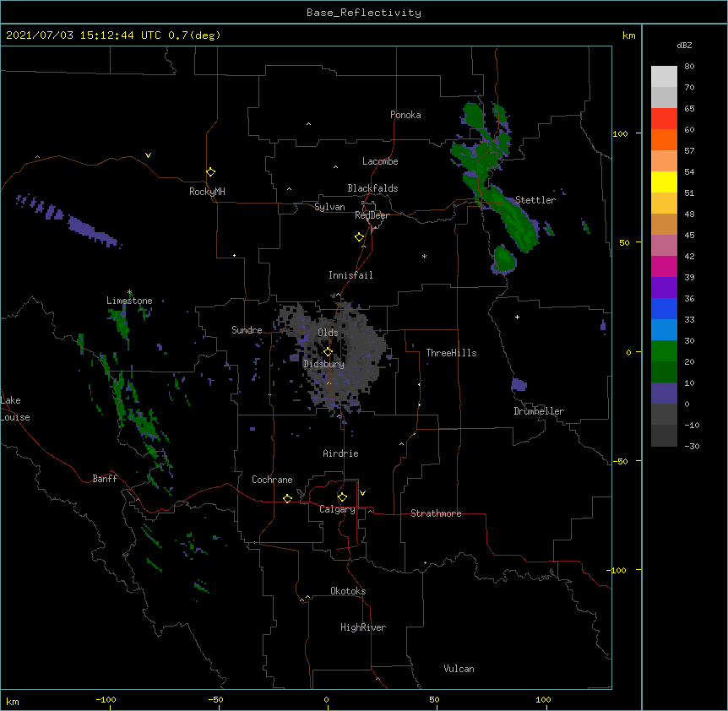The height and width of the screenshot is (711, 728).
Task: Pick the orange 60-57 dBZ legend swatch
Action: pyautogui.click(x=664, y=139)
